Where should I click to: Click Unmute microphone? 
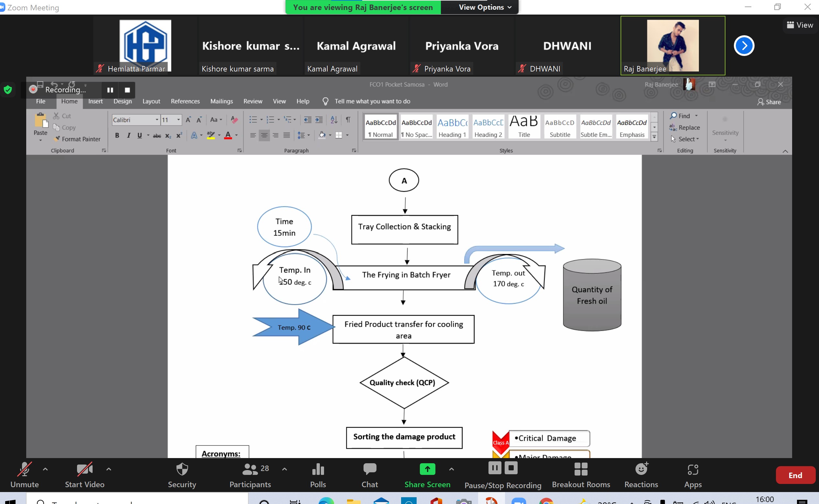[25, 475]
